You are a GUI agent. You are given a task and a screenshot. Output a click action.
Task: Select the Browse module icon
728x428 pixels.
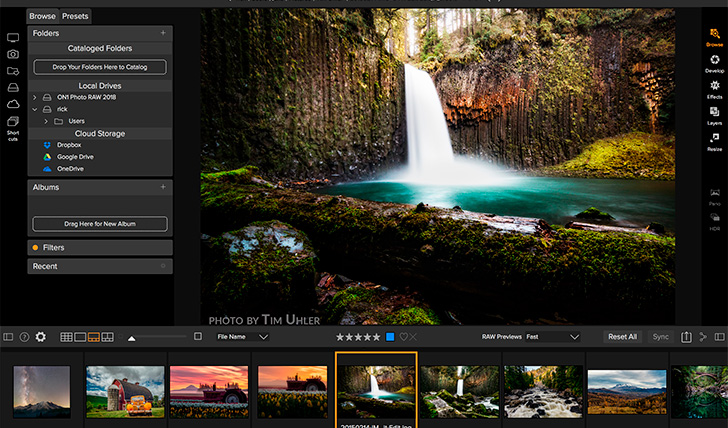click(x=715, y=37)
